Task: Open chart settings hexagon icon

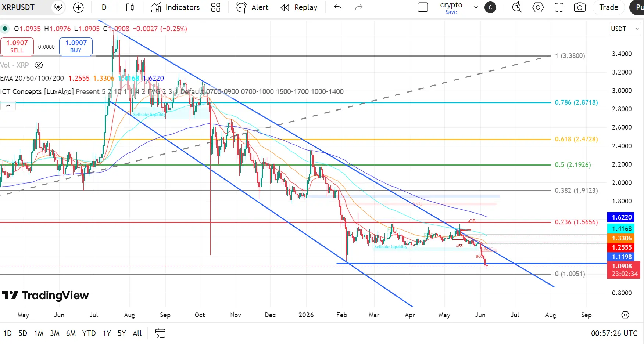Action: pyautogui.click(x=538, y=7)
